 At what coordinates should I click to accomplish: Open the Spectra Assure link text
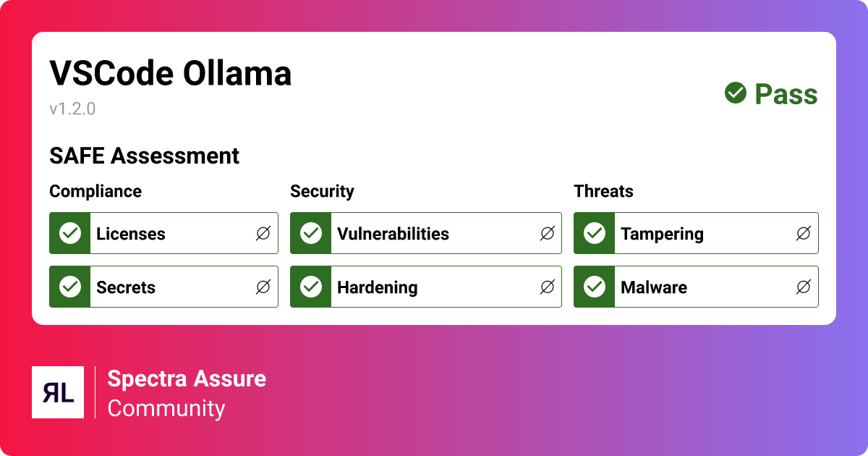coord(187,379)
